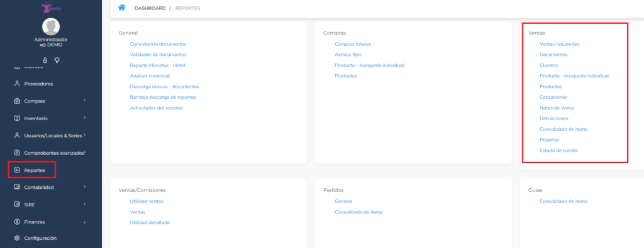
Task: Open Actividades del sistema report
Action: tap(156, 108)
